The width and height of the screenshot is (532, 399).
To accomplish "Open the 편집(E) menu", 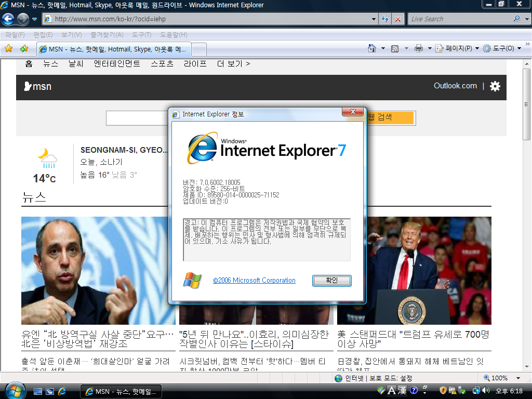I will [43, 35].
